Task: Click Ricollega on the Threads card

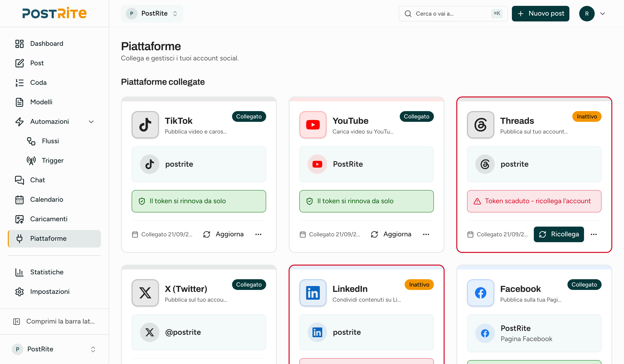Action: 559,234
